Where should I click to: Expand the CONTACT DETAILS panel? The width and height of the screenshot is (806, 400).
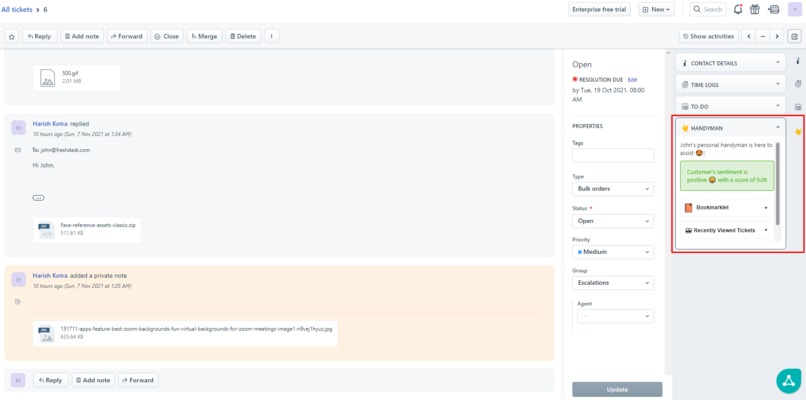(730, 63)
